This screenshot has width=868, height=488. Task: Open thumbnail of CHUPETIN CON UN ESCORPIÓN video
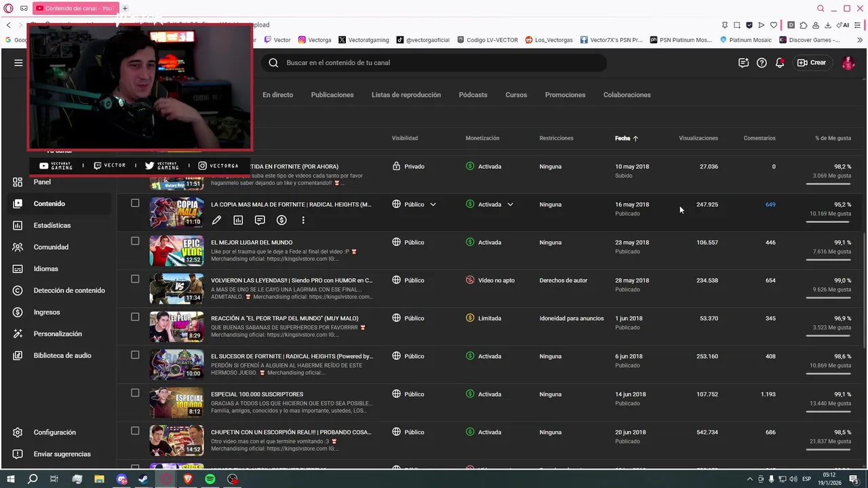tap(176, 440)
